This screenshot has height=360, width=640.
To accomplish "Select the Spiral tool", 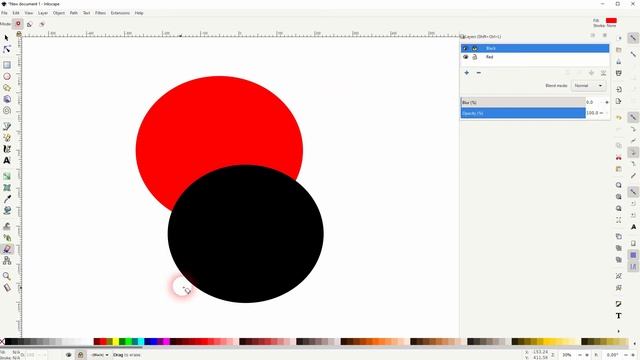I will click(7, 111).
